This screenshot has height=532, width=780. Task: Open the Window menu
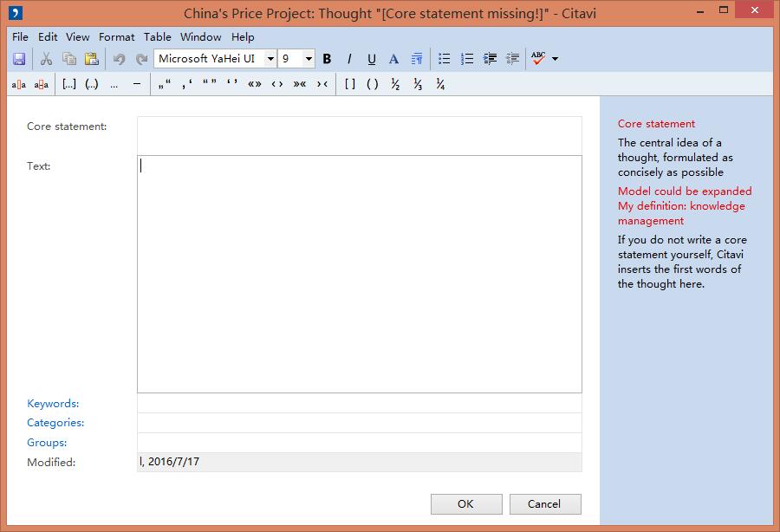200,36
